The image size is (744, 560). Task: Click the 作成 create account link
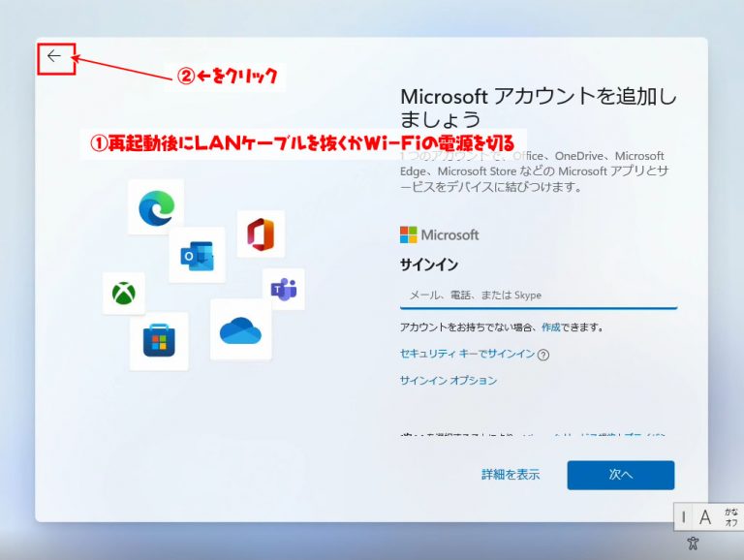point(551,327)
